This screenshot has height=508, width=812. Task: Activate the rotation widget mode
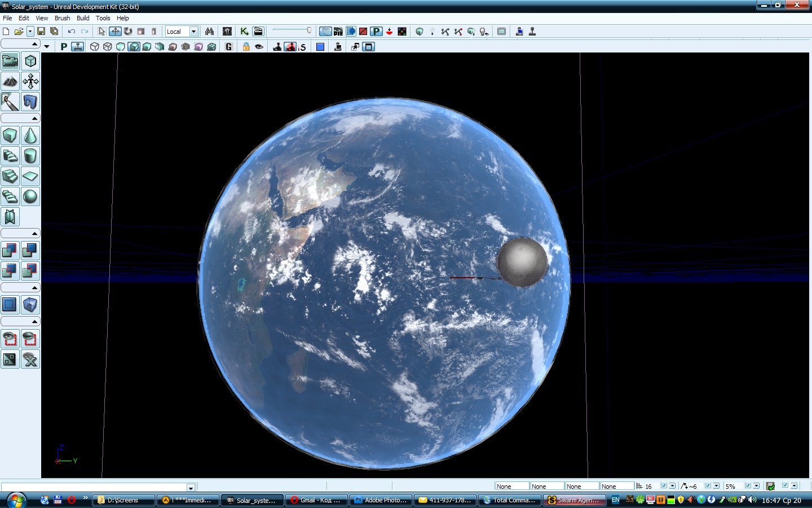[128, 32]
